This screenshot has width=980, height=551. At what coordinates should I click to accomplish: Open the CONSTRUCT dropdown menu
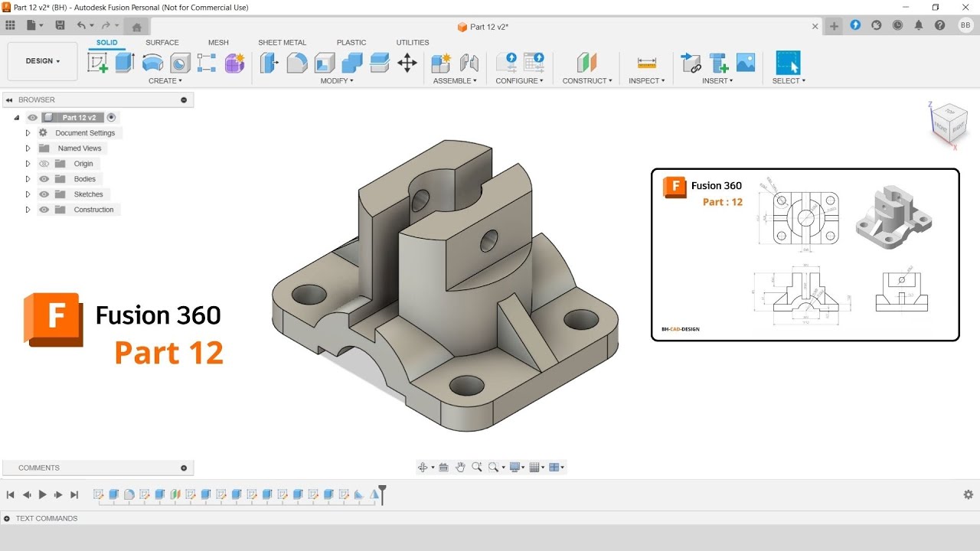(587, 80)
